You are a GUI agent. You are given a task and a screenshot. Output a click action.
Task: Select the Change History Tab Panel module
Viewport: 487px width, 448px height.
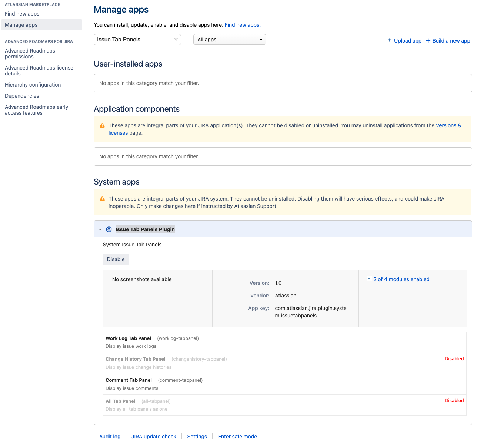[284, 363]
